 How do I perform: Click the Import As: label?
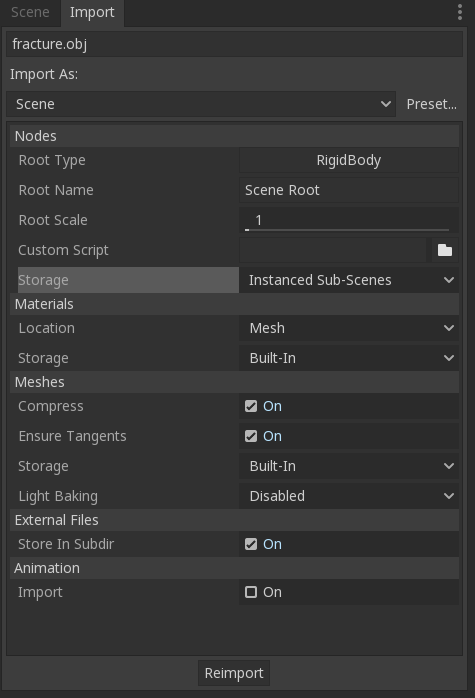[44, 74]
